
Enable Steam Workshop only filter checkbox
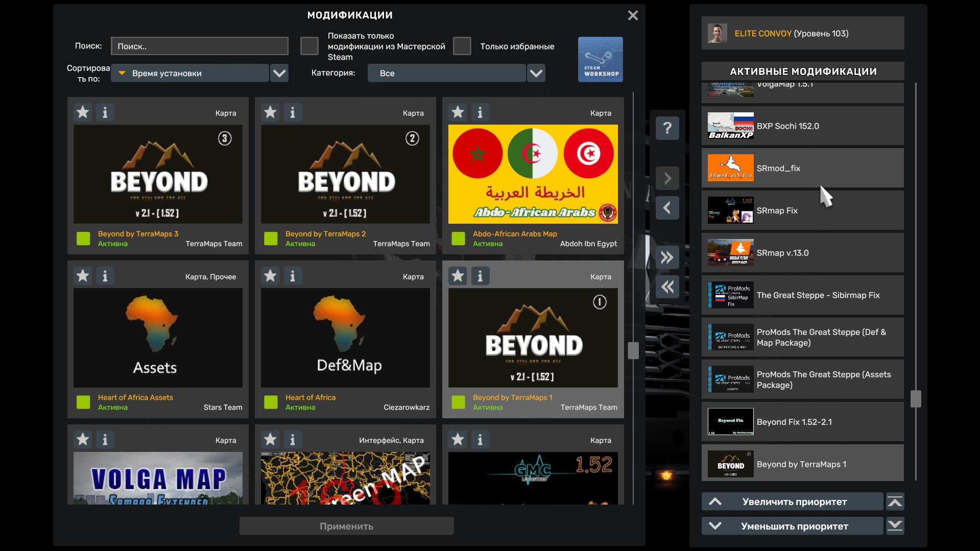pos(309,46)
